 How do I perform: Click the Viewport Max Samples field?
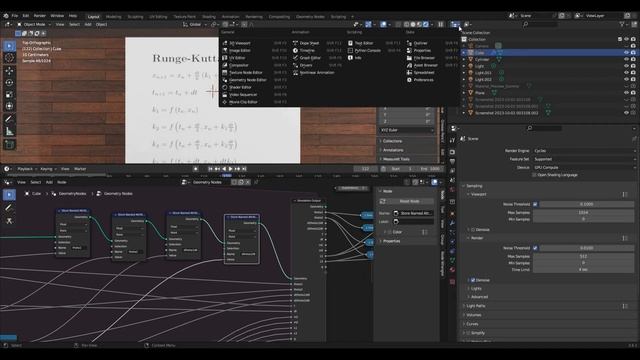[583, 212]
